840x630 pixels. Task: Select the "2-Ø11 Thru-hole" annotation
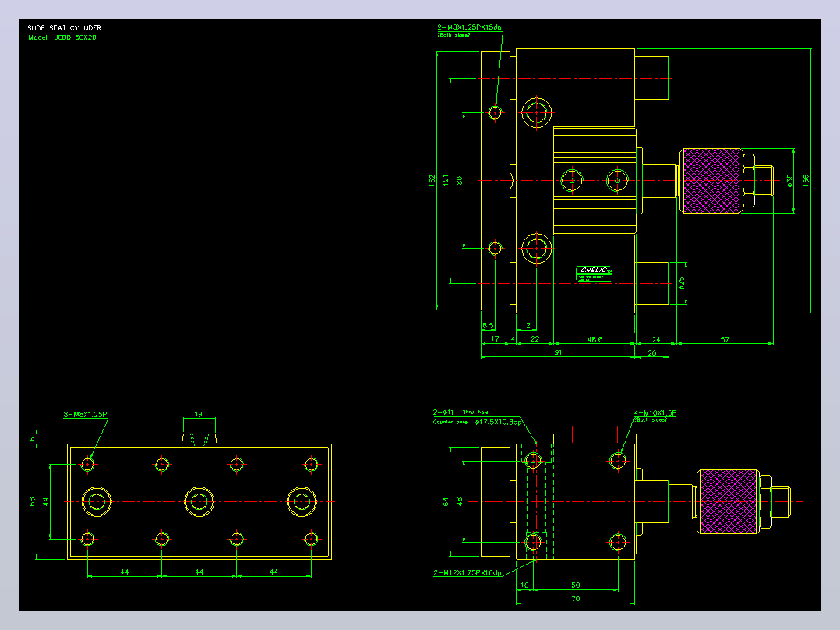coord(461,412)
